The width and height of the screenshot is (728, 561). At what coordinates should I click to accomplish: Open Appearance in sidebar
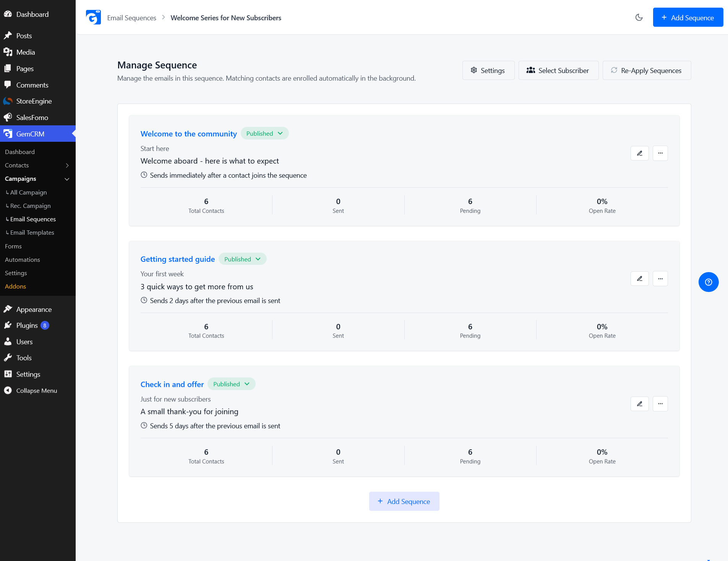coord(38,309)
